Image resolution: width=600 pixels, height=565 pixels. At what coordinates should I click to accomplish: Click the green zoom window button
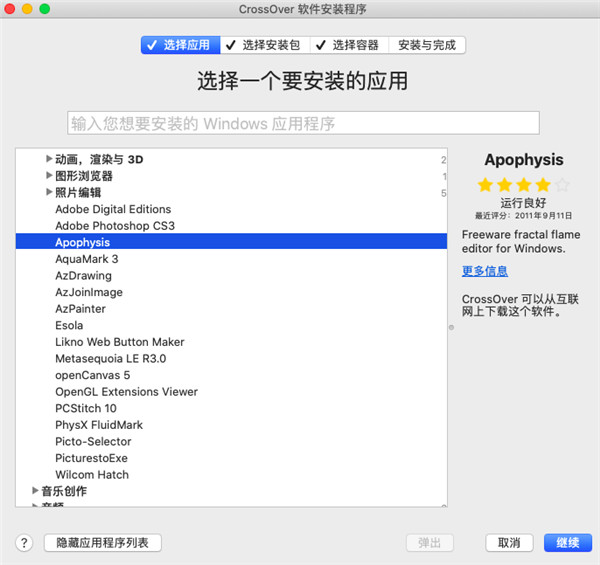click(45, 8)
